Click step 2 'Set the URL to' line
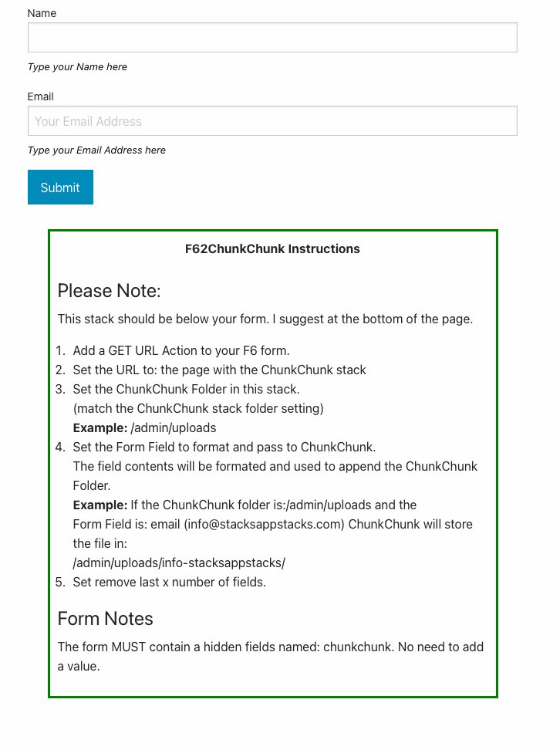 coord(219,370)
